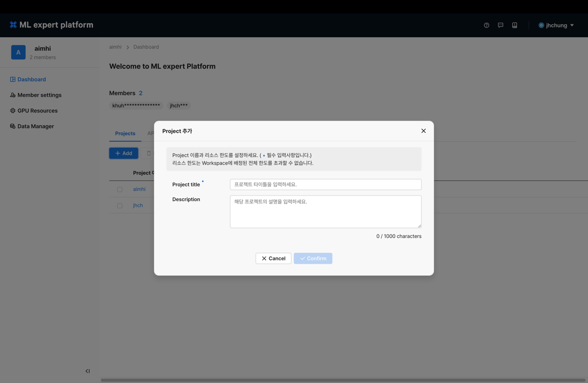Collapse the sidebar with the arrow icon
The image size is (588, 383).
(87, 371)
